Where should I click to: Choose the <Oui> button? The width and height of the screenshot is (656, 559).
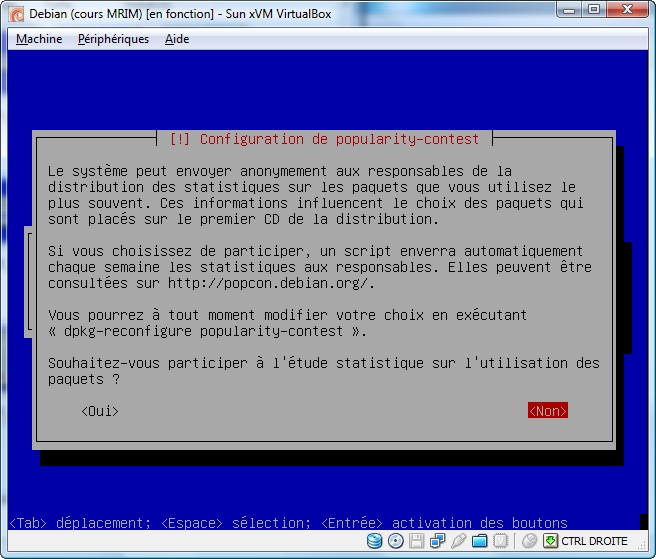click(x=100, y=411)
